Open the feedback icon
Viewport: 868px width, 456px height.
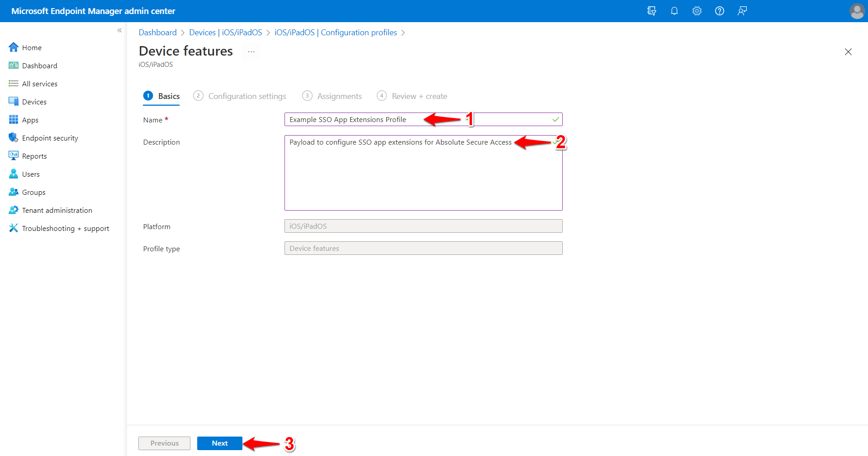pyautogui.click(x=742, y=11)
